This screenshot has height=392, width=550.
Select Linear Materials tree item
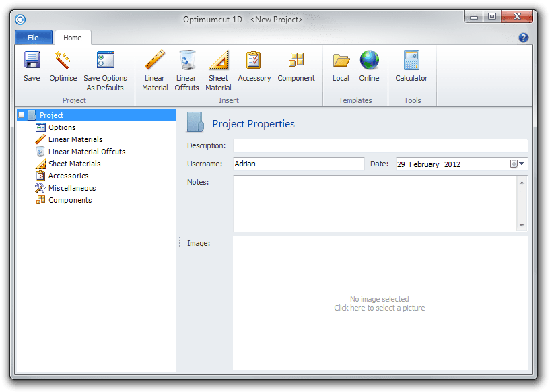coord(75,139)
